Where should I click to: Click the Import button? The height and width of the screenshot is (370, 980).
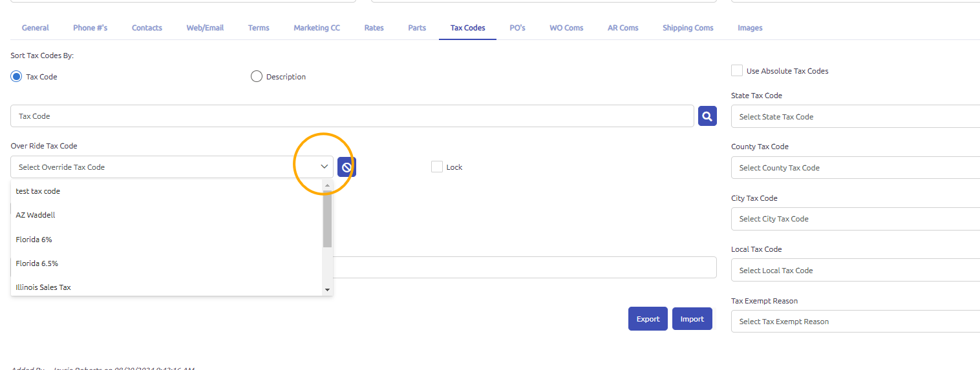(692, 319)
